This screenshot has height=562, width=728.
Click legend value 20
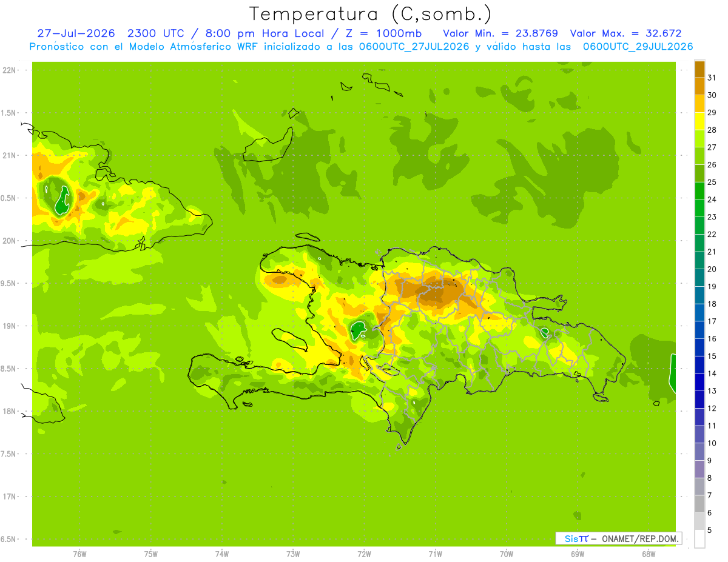click(x=712, y=269)
